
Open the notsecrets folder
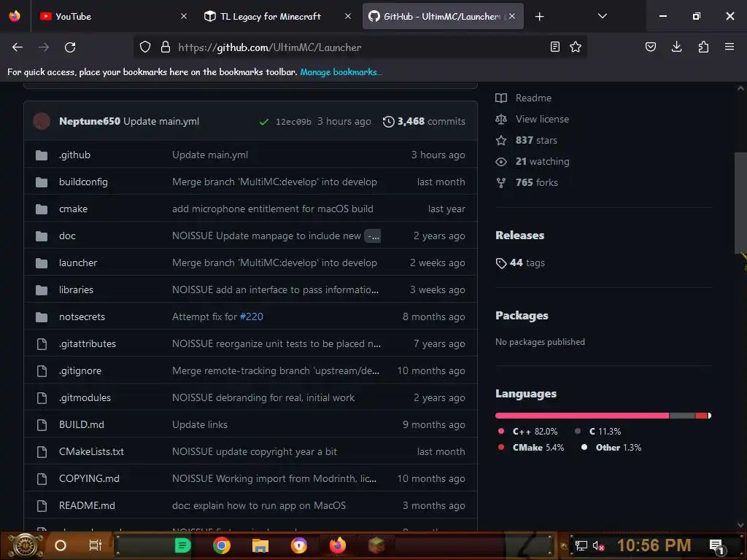point(82,316)
